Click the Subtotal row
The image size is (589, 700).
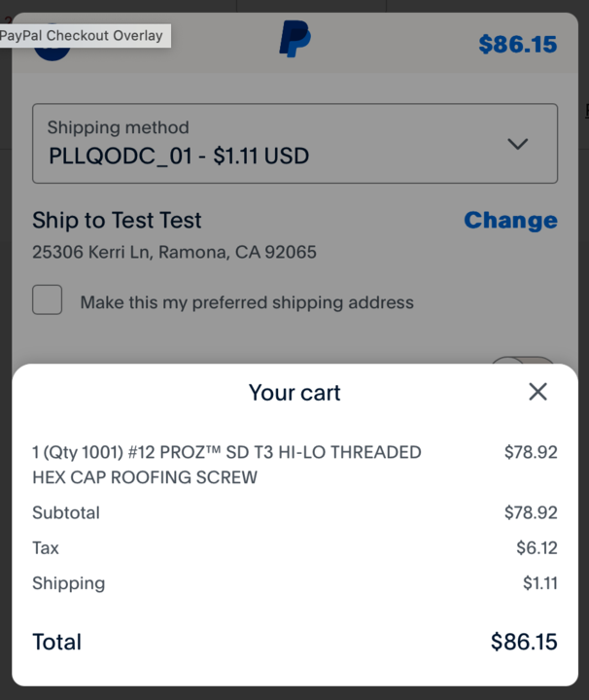(294, 512)
